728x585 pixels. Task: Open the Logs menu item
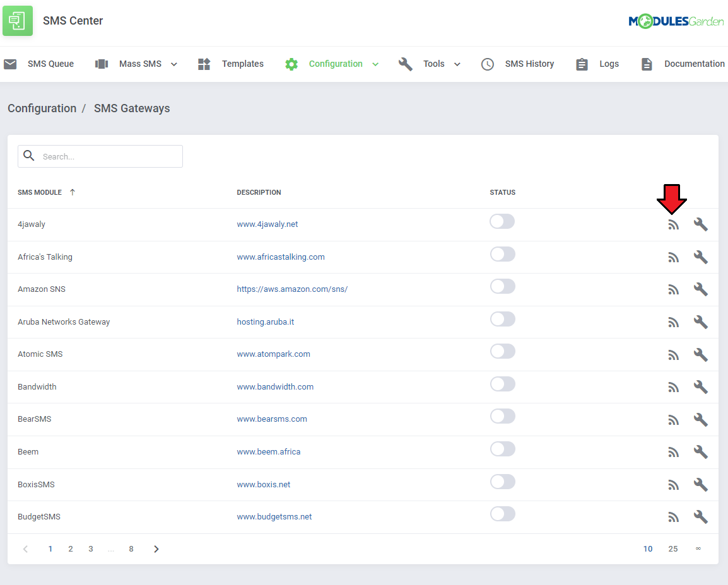597,64
